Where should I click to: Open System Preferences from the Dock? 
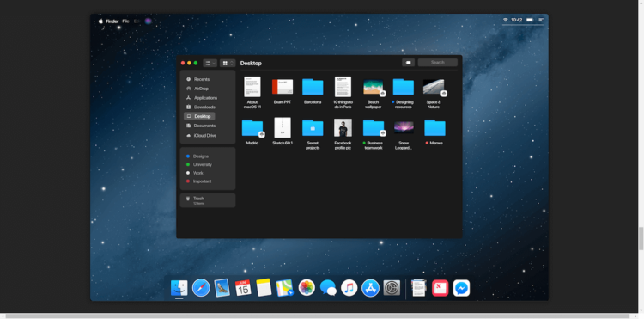392,288
